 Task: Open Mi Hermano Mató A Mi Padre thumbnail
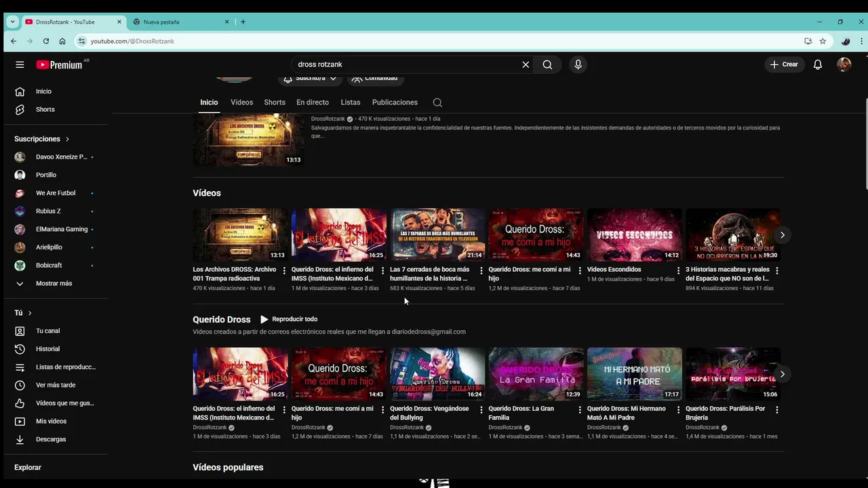click(635, 374)
